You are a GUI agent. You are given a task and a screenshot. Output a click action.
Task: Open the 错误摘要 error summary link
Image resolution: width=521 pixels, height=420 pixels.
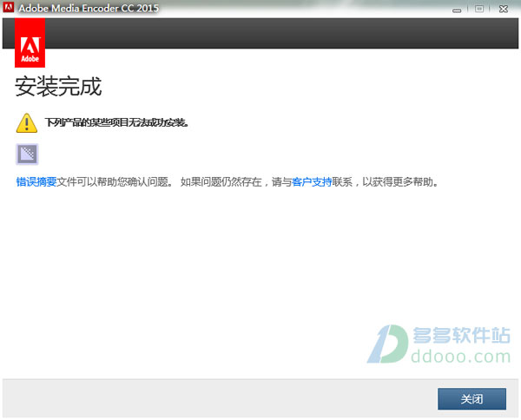point(36,182)
